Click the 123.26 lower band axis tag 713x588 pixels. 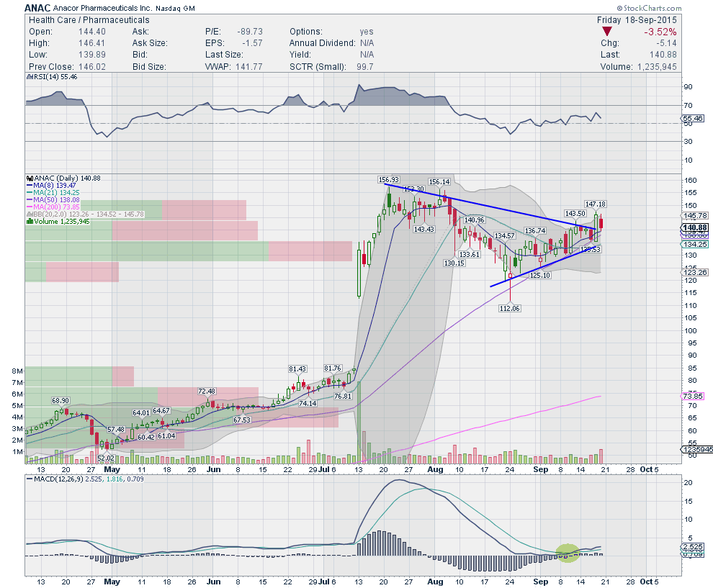(x=695, y=272)
